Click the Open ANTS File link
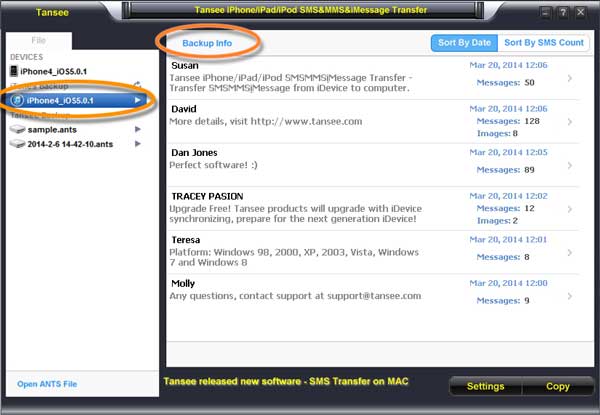This screenshot has width=600, height=415. [x=47, y=384]
